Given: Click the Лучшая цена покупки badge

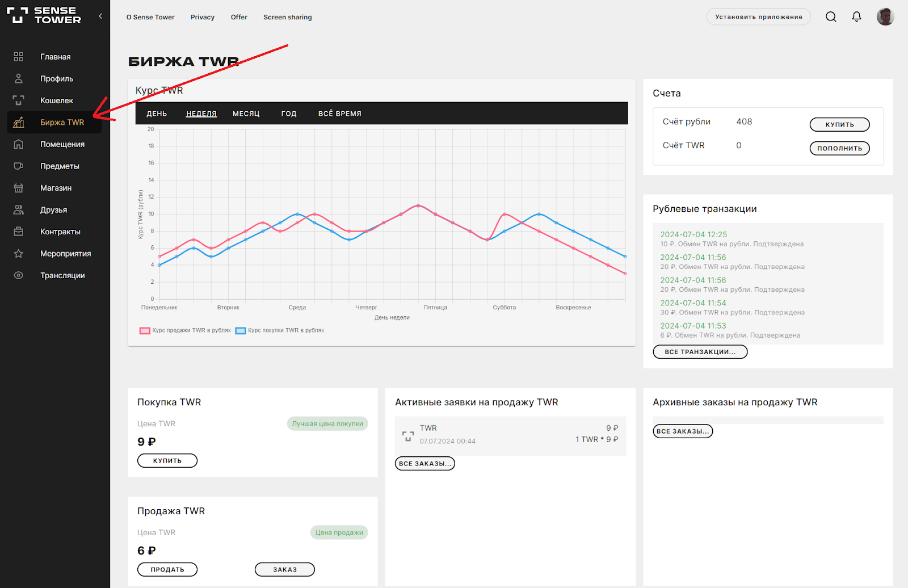Looking at the screenshot, I should coord(327,423).
